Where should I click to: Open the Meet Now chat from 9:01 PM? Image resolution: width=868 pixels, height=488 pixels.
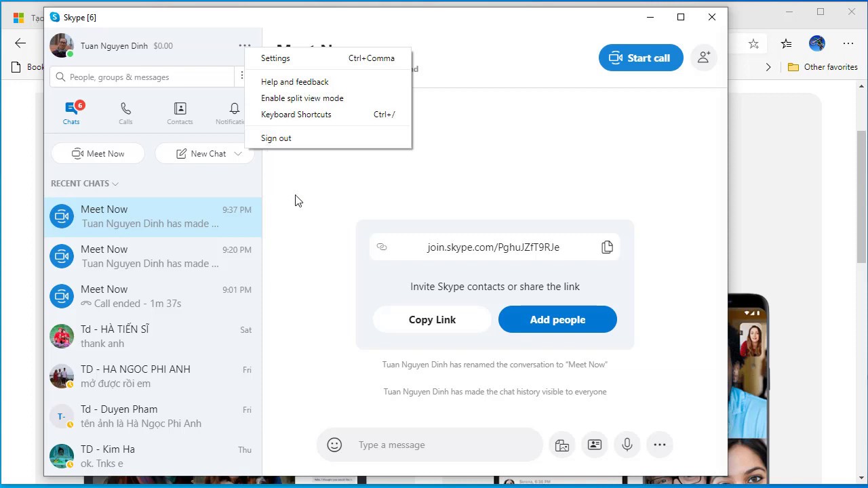click(x=153, y=297)
